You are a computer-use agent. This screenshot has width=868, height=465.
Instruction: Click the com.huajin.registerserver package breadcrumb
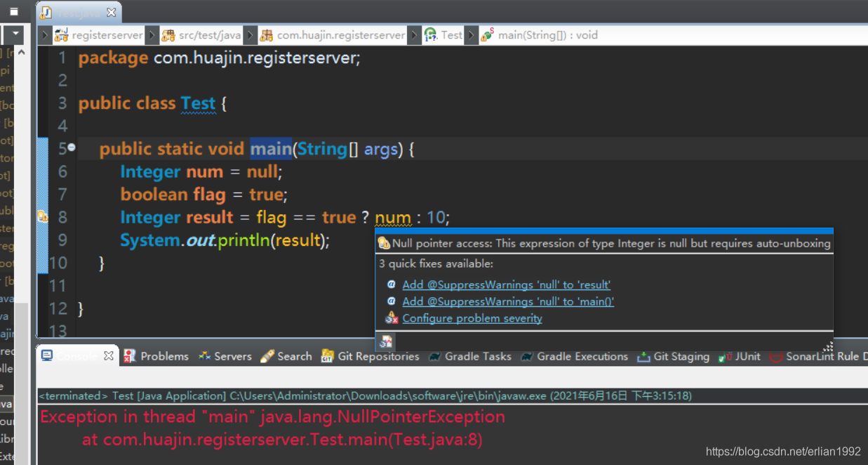333,35
